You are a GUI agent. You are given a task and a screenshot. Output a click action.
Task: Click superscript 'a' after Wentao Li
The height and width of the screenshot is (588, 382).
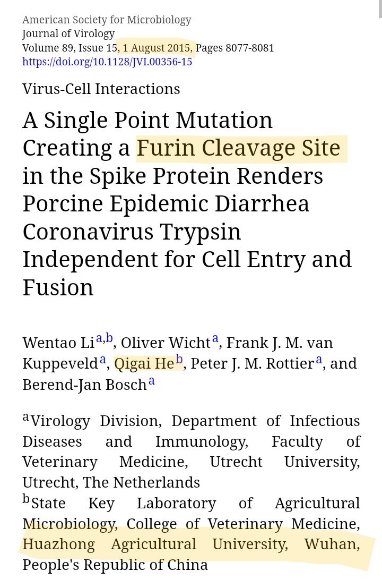point(99,339)
